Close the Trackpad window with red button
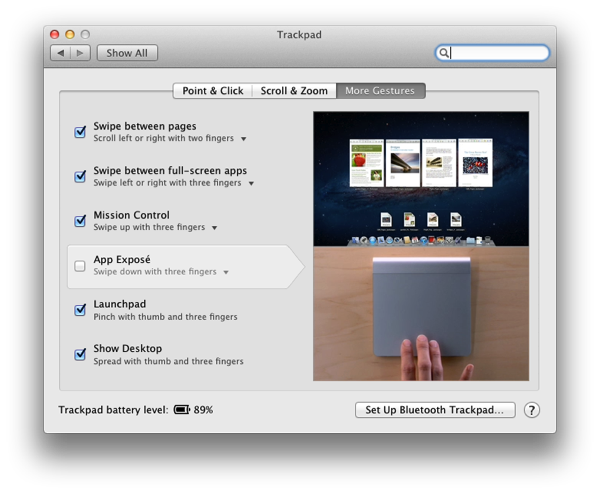 55,34
